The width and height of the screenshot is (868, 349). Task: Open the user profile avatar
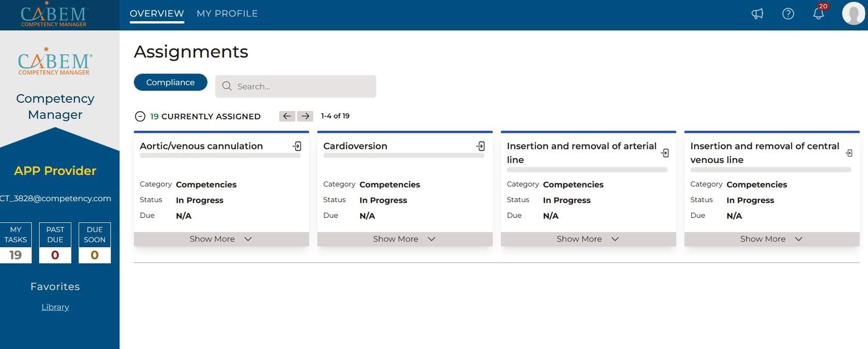click(x=853, y=14)
